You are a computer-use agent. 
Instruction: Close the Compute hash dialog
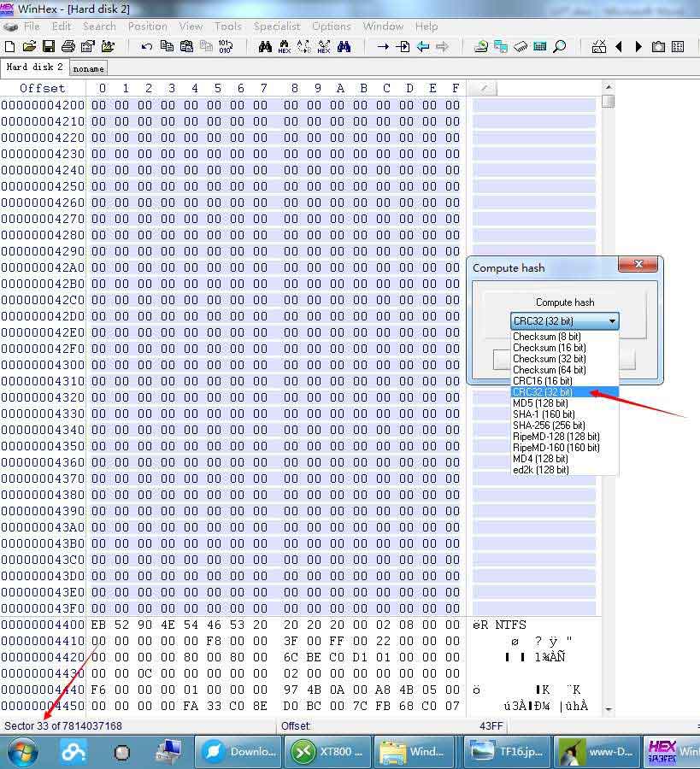point(638,264)
